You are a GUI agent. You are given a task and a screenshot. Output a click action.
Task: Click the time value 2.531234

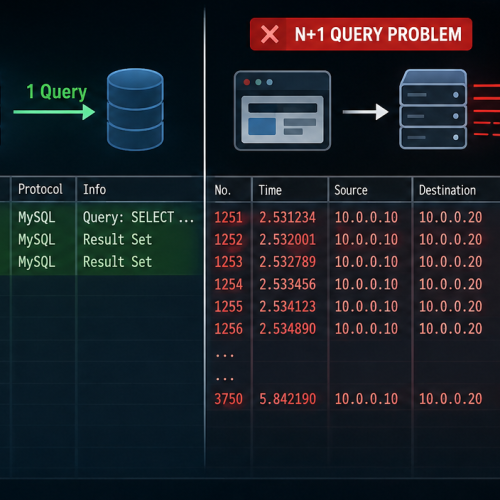tap(287, 217)
